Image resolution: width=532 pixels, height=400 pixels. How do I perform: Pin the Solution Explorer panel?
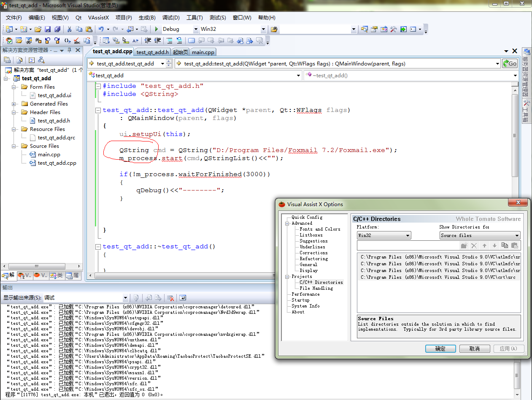(70, 50)
